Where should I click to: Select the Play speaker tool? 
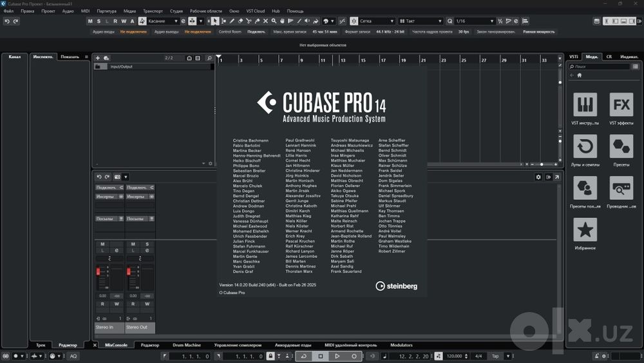307,21
